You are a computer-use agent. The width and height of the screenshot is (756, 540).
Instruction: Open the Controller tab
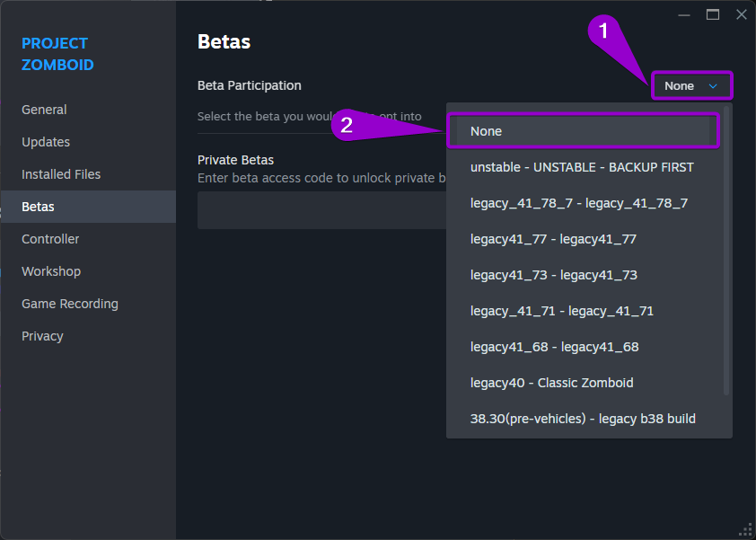[88, 239]
